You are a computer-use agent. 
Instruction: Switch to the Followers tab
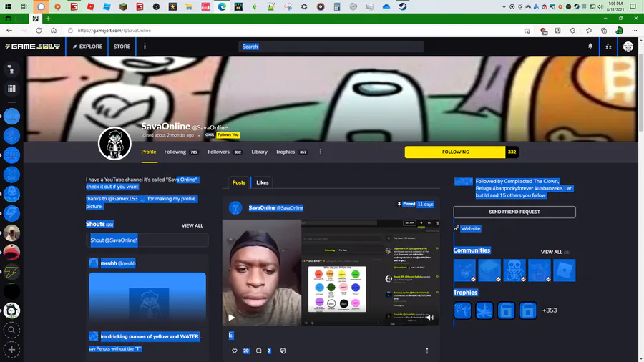pyautogui.click(x=225, y=152)
